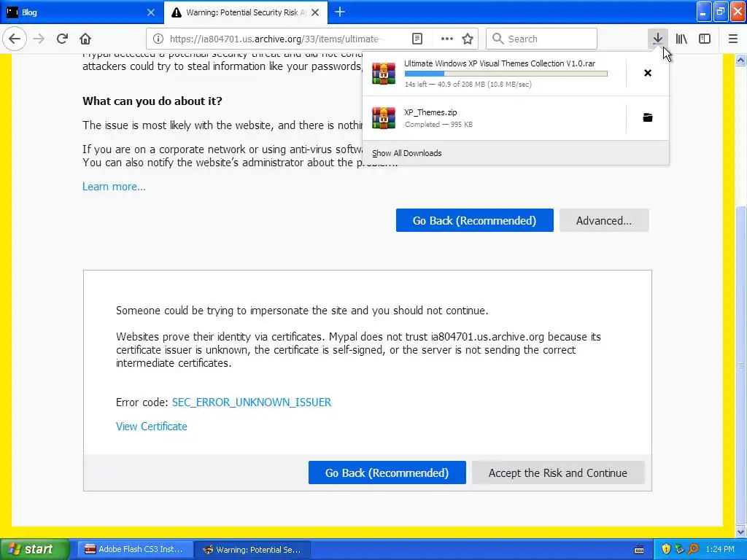Open a new tab with plus
The width and height of the screenshot is (747, 560).
340,12
